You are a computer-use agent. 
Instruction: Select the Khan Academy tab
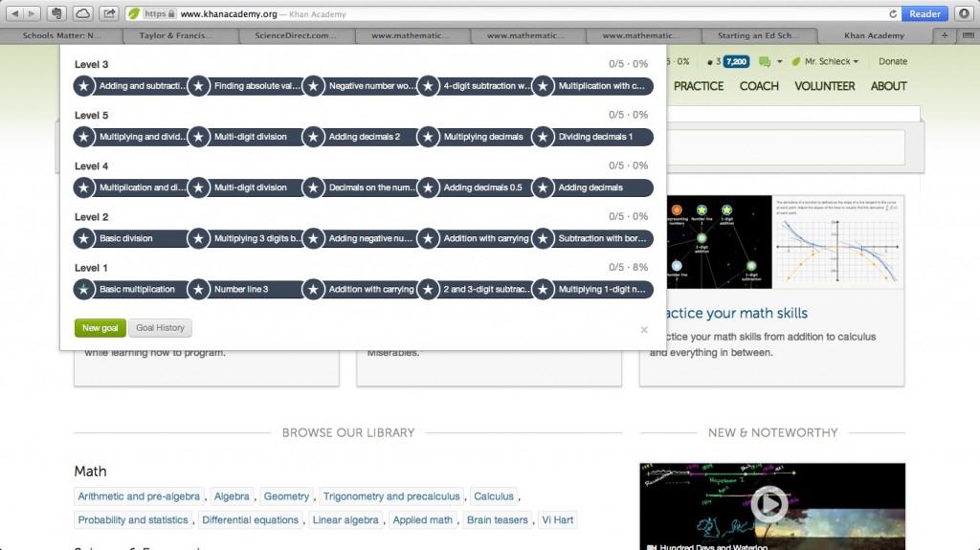[874, 35]
